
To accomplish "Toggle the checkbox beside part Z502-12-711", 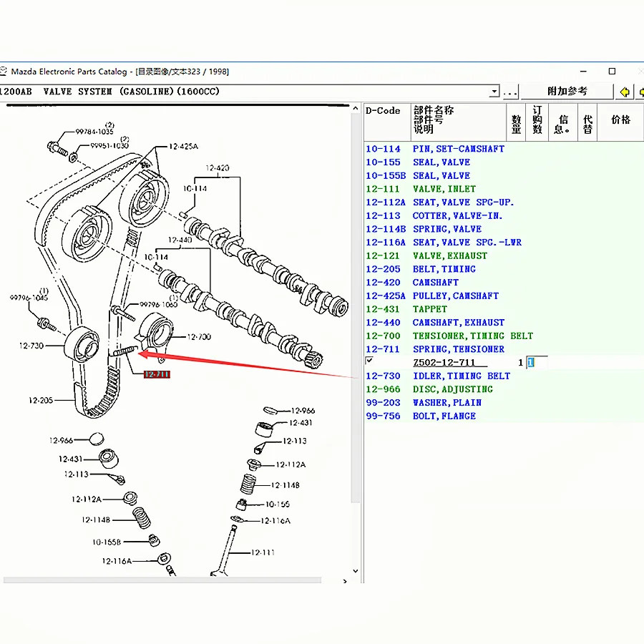I will coord(369,361).
